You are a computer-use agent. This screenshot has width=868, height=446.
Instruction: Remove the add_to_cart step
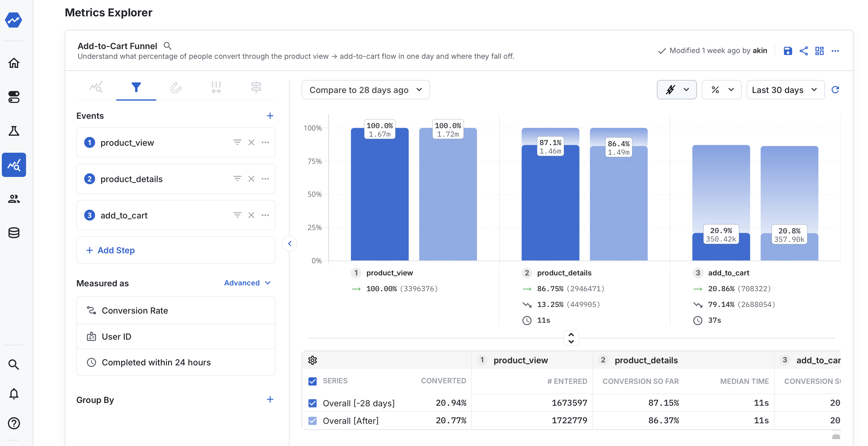click(251, 215)
